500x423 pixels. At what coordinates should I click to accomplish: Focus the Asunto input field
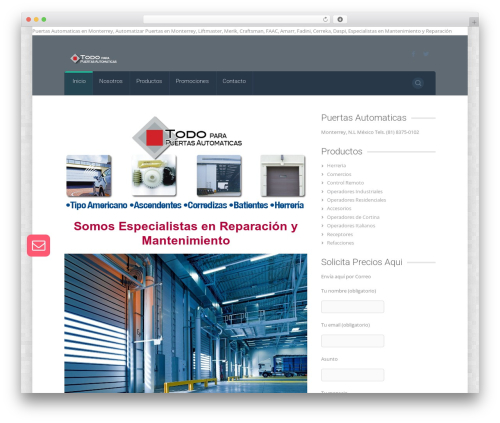pyautogui.click(x=353, y=375)
